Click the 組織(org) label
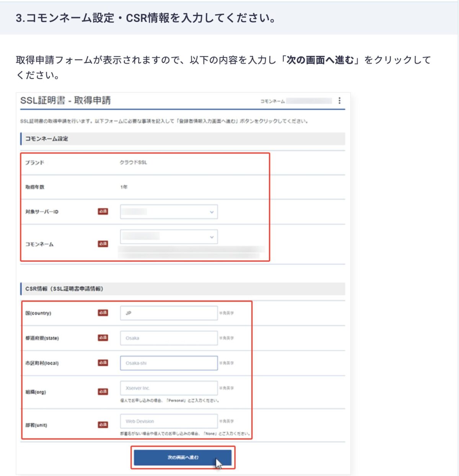 point(36,392)
